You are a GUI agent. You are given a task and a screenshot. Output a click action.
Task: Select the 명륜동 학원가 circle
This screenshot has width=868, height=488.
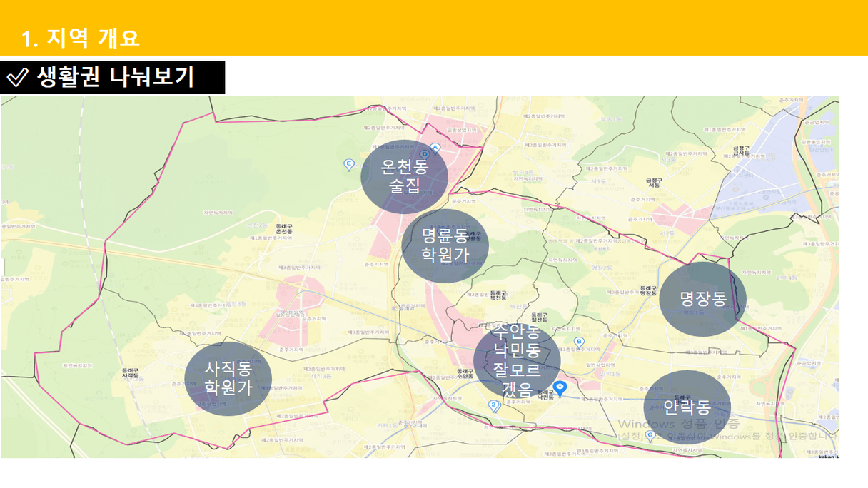pos(445,245)
